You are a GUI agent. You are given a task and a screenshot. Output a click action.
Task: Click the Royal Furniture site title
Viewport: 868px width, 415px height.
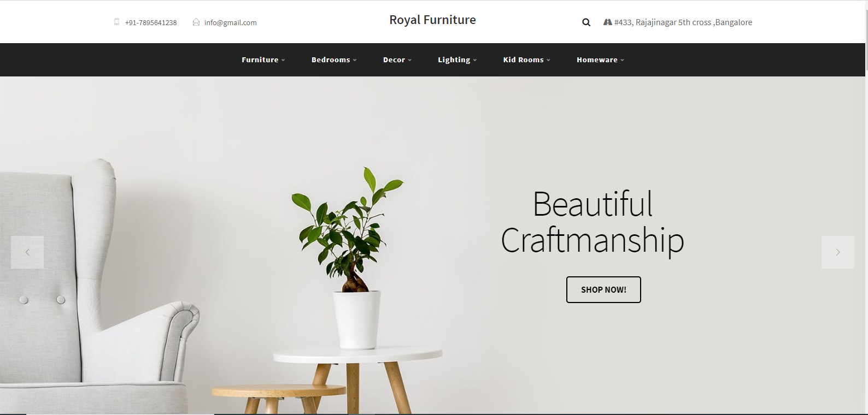pyautogui.click(x=432, y=20)
